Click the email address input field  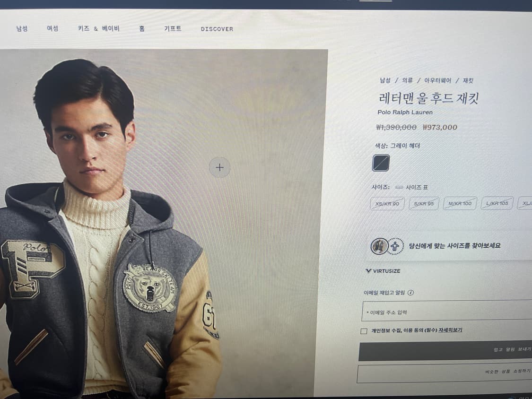coord(447,311)
